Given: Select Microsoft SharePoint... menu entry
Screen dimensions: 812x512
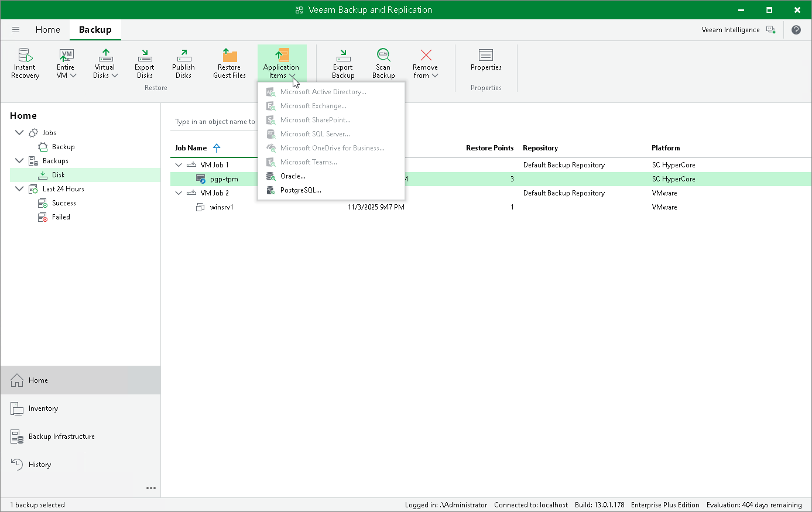Looking at the screenshot, I should pyautogui.click(x=331, y=120).
